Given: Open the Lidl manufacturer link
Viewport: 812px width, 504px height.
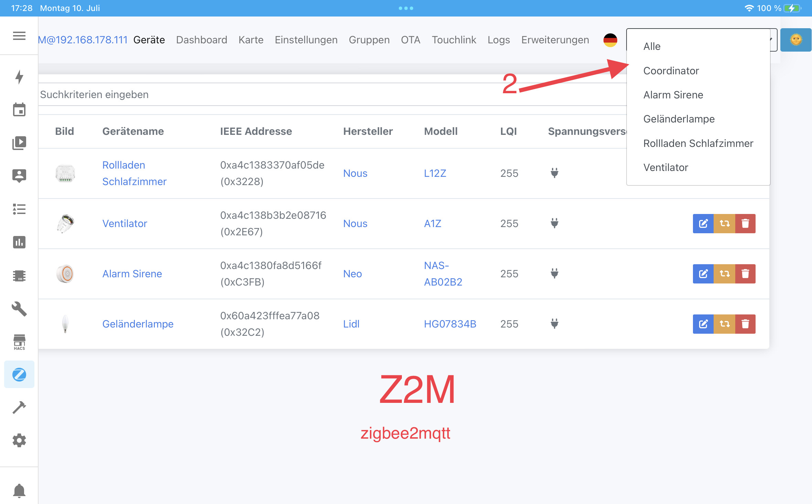Looking at the screenshot, I should [x=351, y=324].
